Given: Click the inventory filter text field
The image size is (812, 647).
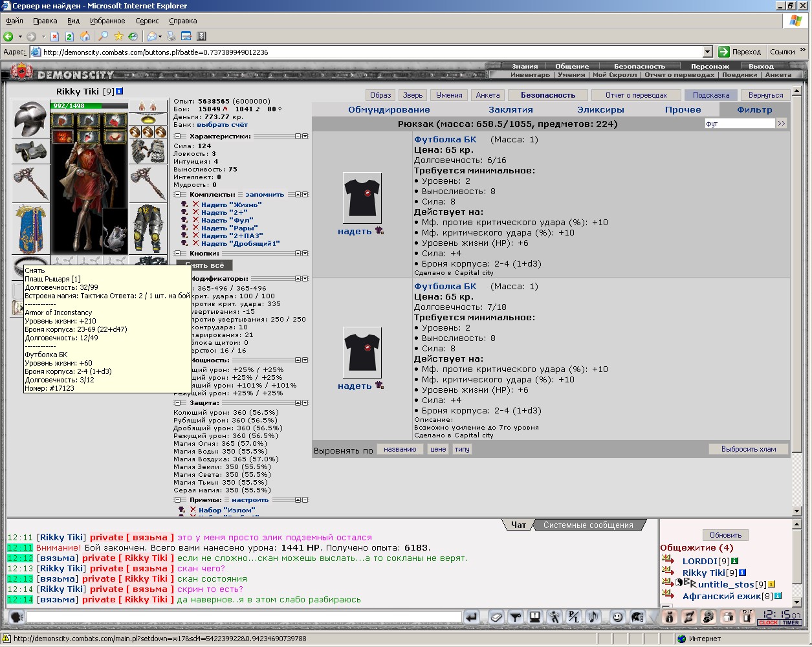Looking at the screenshot, I should (740, 124).
